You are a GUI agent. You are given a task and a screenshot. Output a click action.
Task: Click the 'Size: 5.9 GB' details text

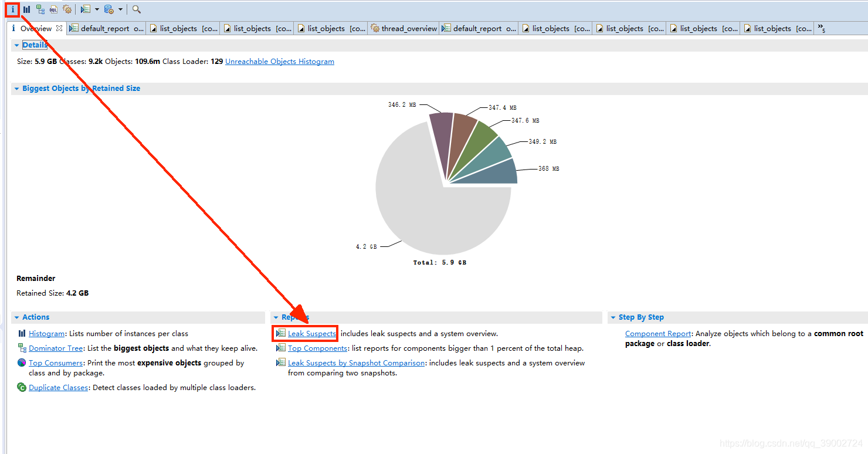click(x=37, y=62)
